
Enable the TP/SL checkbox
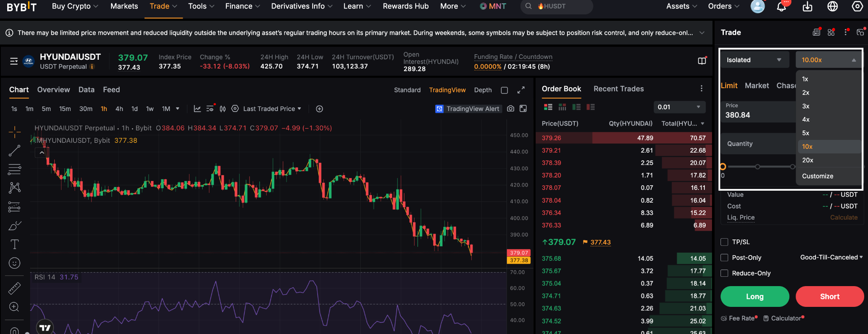tap(724, 242)
